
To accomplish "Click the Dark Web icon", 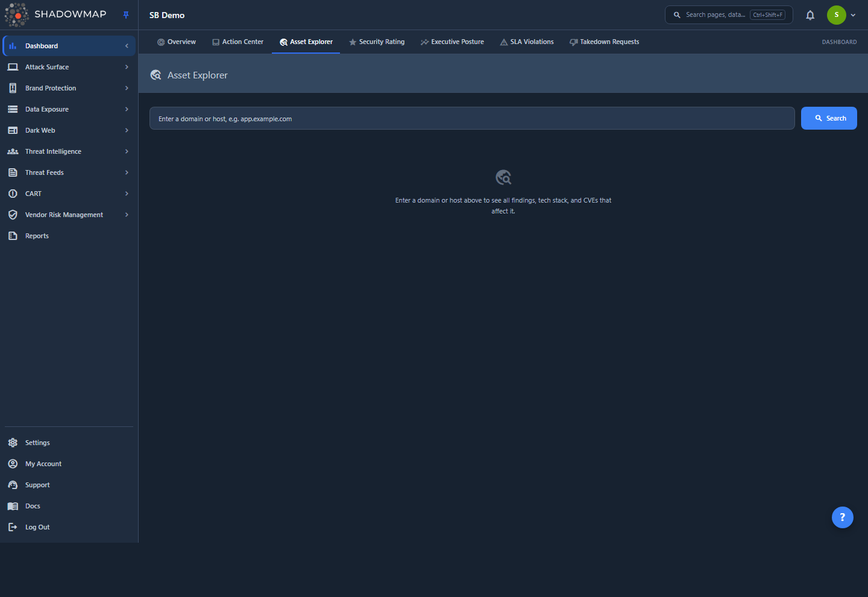I will click(x=13, y=130).
